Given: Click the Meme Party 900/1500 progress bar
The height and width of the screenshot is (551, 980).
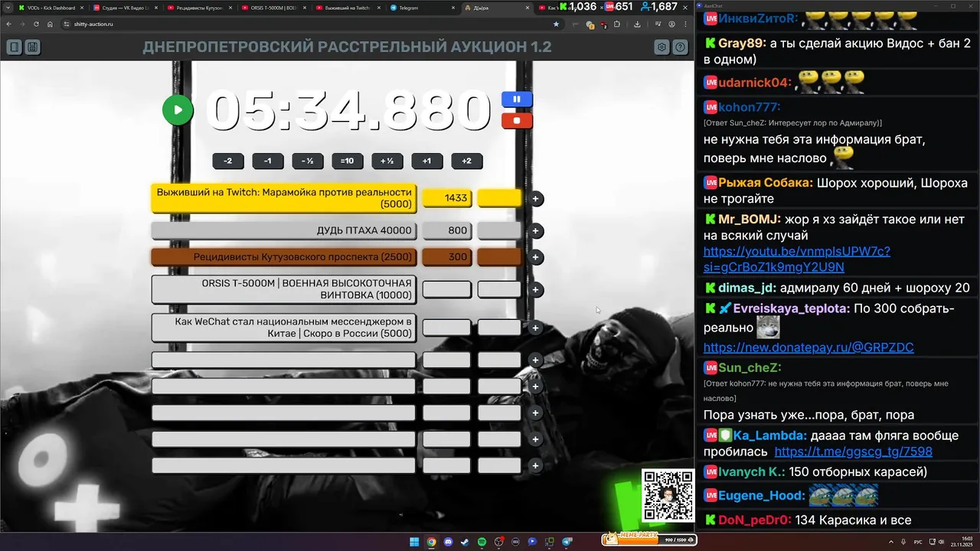Looking at the screenshot, I should [x=649, y=539].
